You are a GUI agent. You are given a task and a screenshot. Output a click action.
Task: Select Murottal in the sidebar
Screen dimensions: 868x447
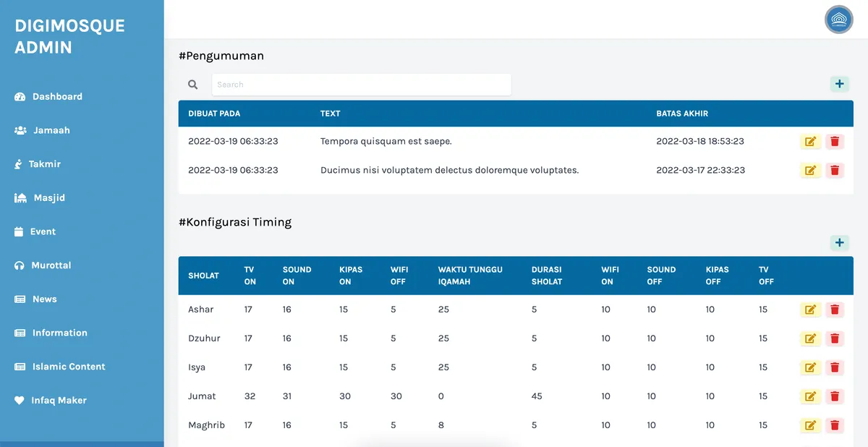[51, 265]
